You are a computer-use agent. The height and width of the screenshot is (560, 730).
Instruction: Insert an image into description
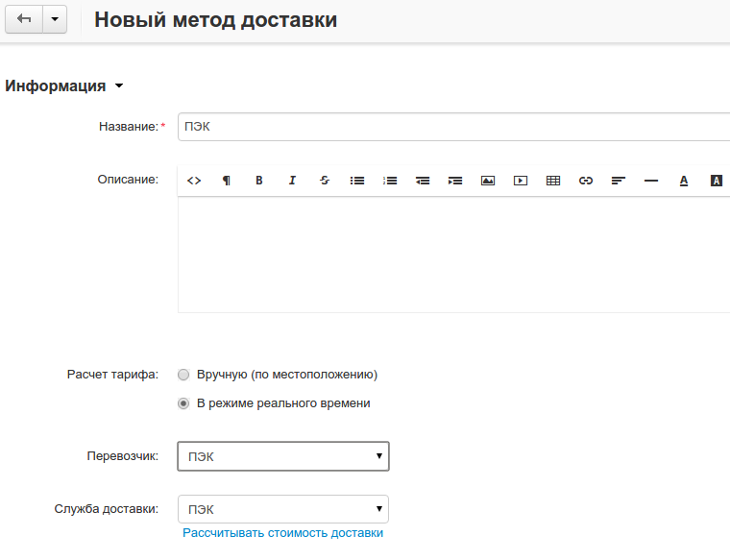(488, 181)
